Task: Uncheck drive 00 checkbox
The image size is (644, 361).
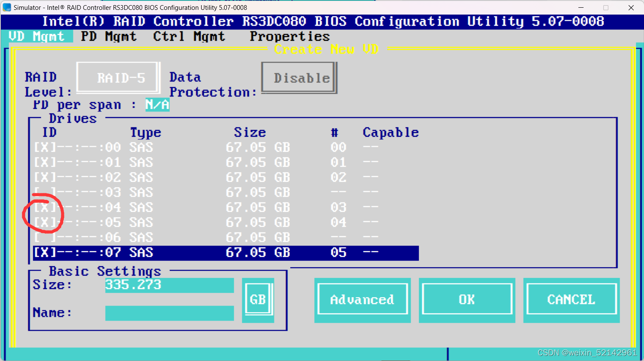Action: (x=45, y=147)
